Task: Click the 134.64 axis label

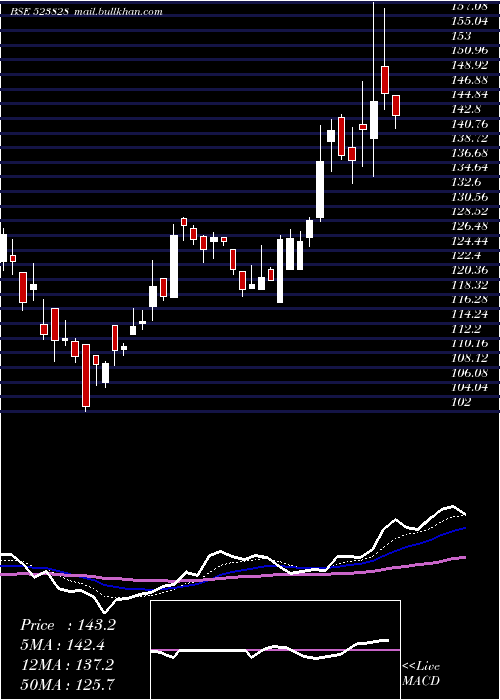Action: coord(469,167)
